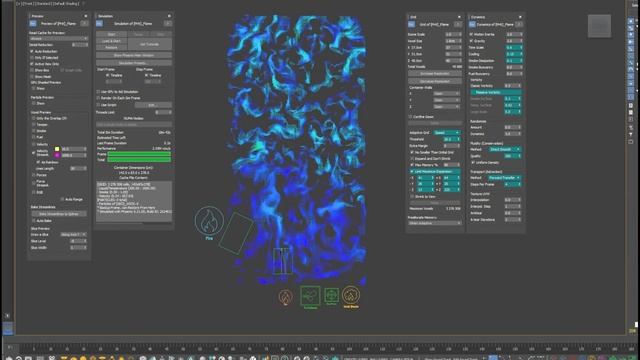Toggle Active View Only checkbox
The image size is (640, 360).
coord(32,64)
